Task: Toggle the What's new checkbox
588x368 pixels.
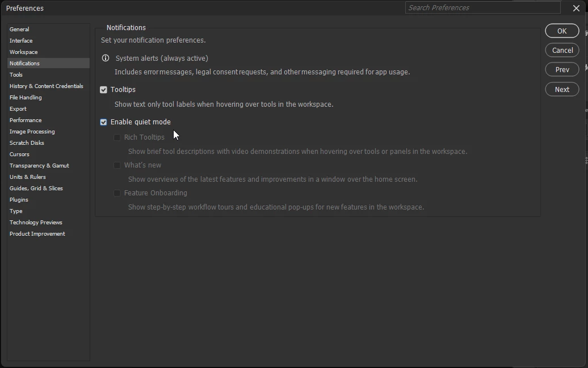Action: point(117,165)
